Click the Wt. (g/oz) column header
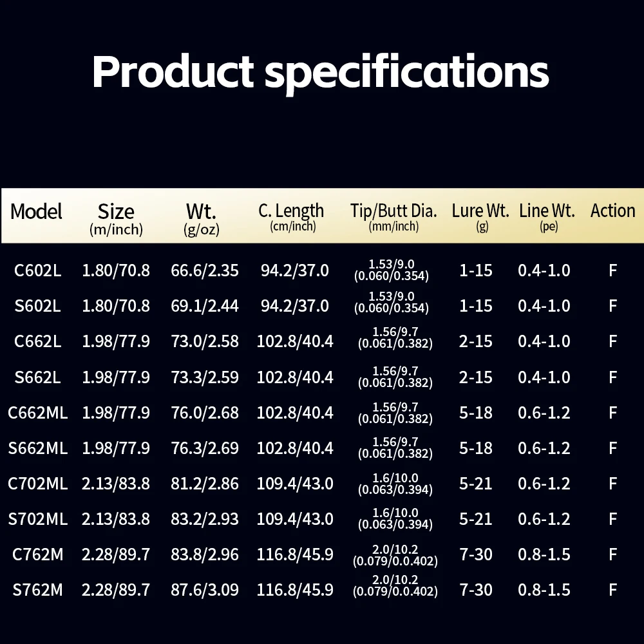Viewport: 644px width, 644px height. pos(201,220)
